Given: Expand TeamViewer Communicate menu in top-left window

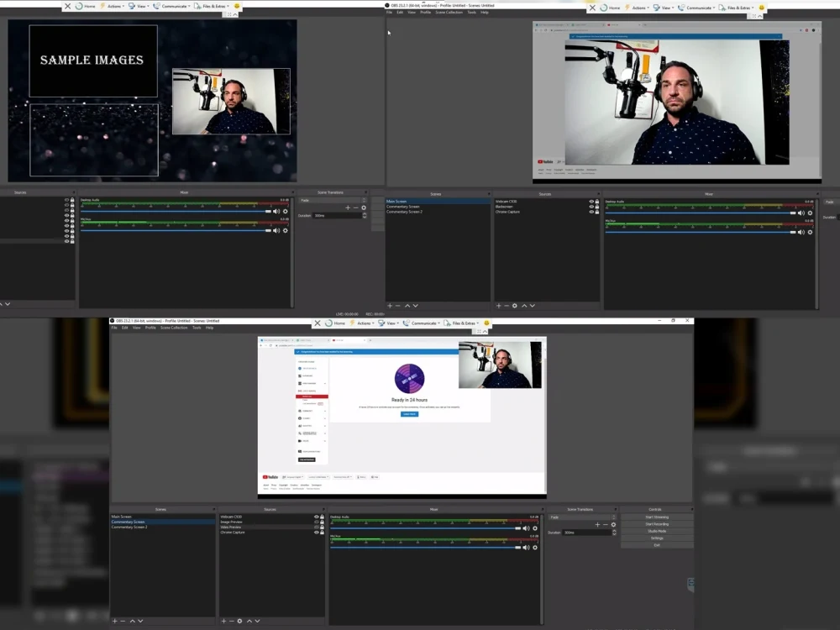Looking at the screenshot, I should [171, 7].
